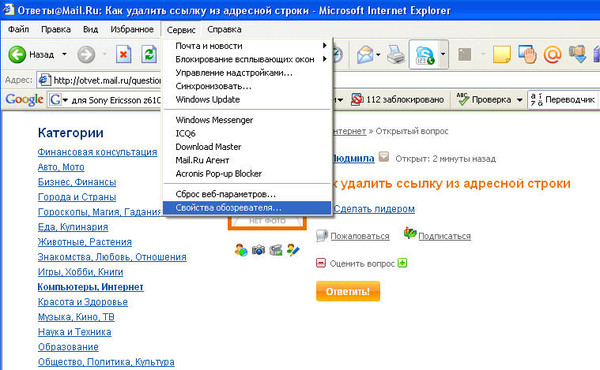Click the Skype phone toolbar icon
This screenshot has height=370, width=600.
(424, 55)
